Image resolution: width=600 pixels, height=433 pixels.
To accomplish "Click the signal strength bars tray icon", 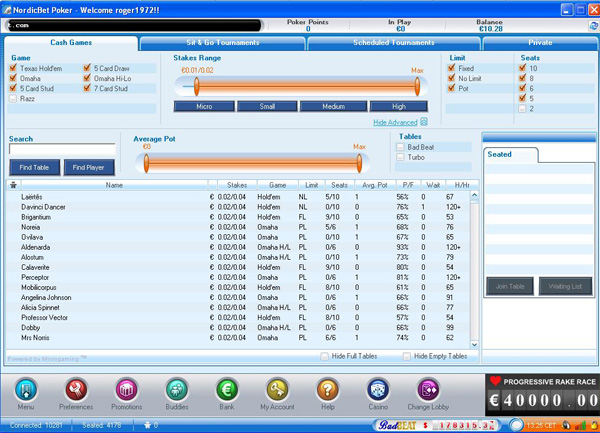I will pos(580,425).
